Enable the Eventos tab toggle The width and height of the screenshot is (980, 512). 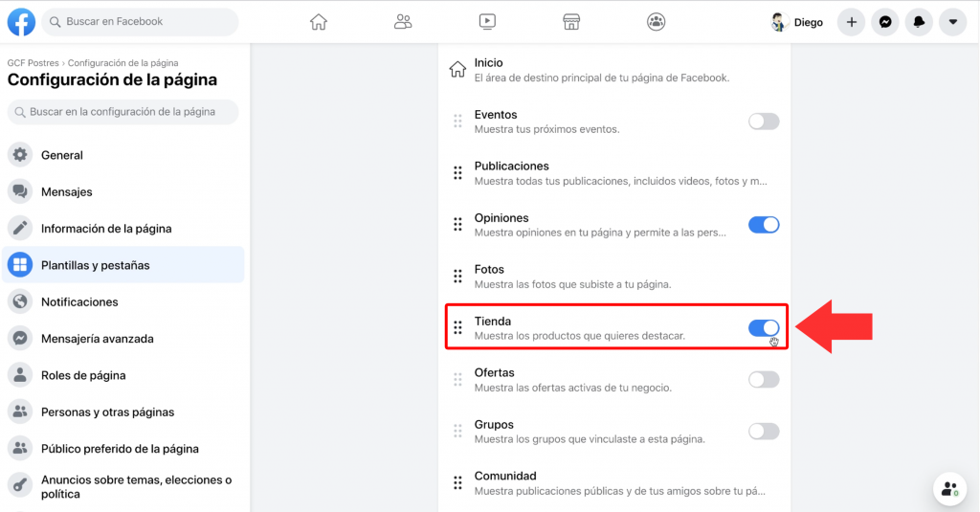(x=763, y=122)
